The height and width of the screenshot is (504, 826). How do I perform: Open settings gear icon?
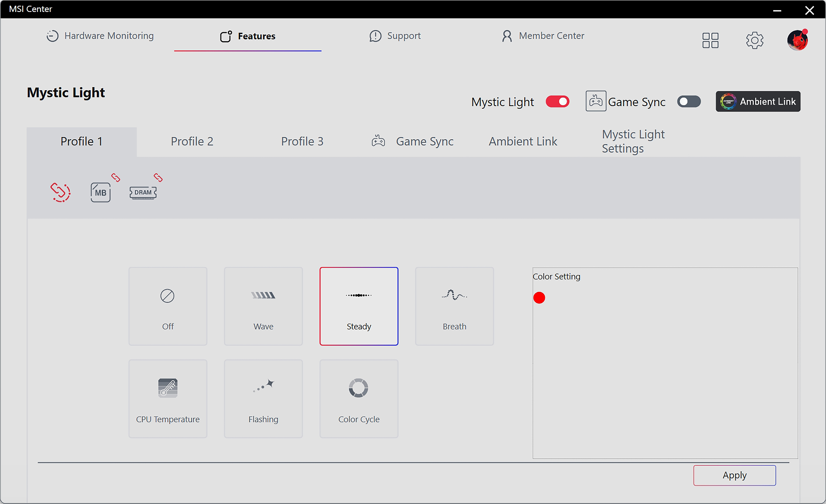[754, 40]
